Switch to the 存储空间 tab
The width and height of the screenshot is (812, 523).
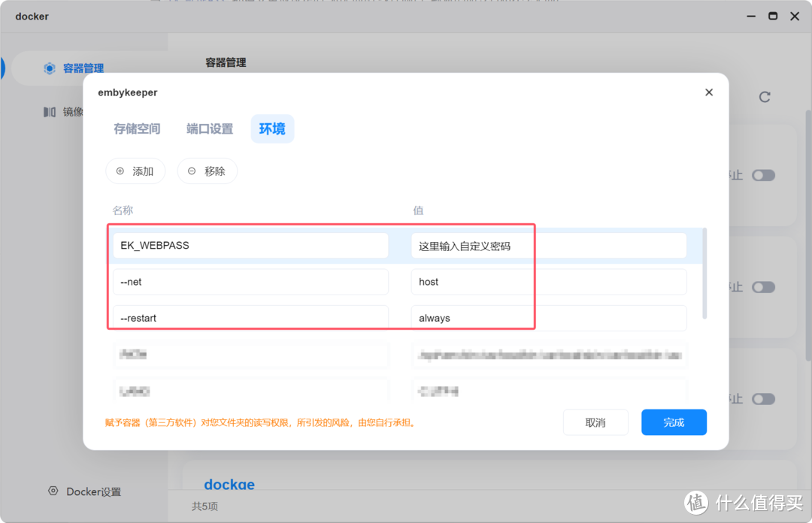coord(137,128)
